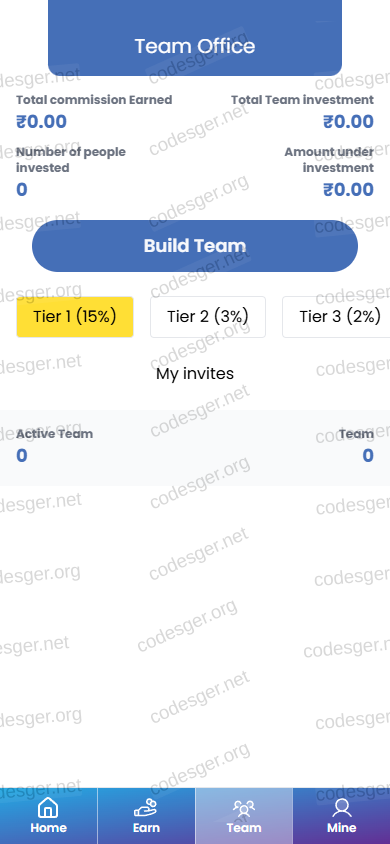Screen dimensions: 390x844
Task: Tap the Total Team investment amount
Action: point(348,122)
